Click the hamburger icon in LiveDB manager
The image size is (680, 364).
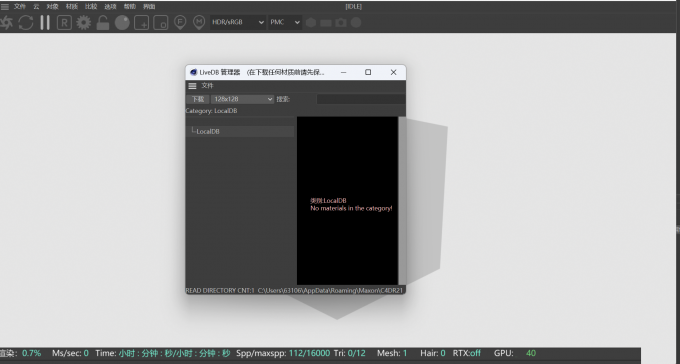(192, 86)
